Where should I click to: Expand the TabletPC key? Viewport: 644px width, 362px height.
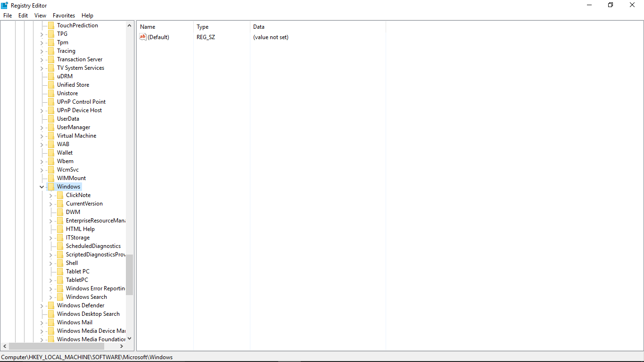click(x=51, y=280)
